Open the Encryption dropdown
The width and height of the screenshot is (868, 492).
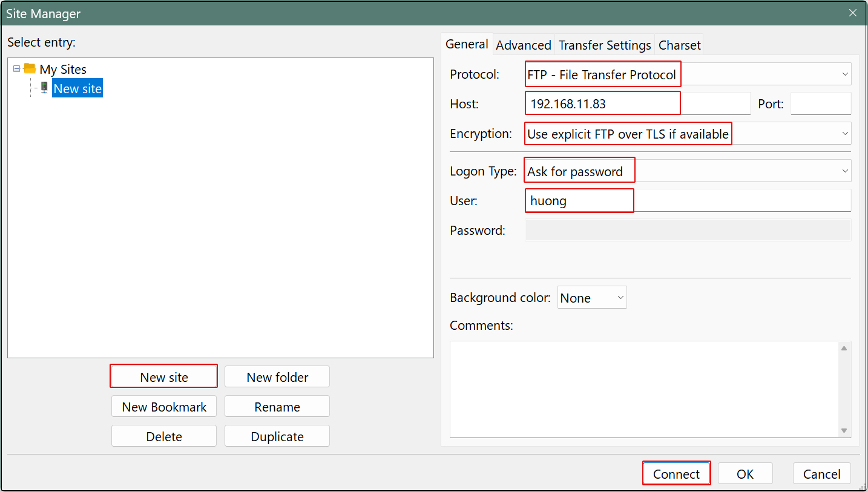[688, 134]
